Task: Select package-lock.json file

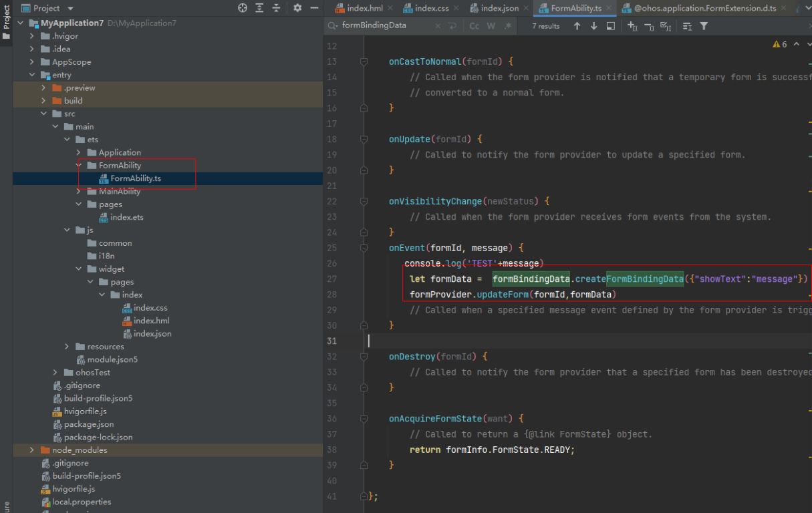Action: click(98, 437)
